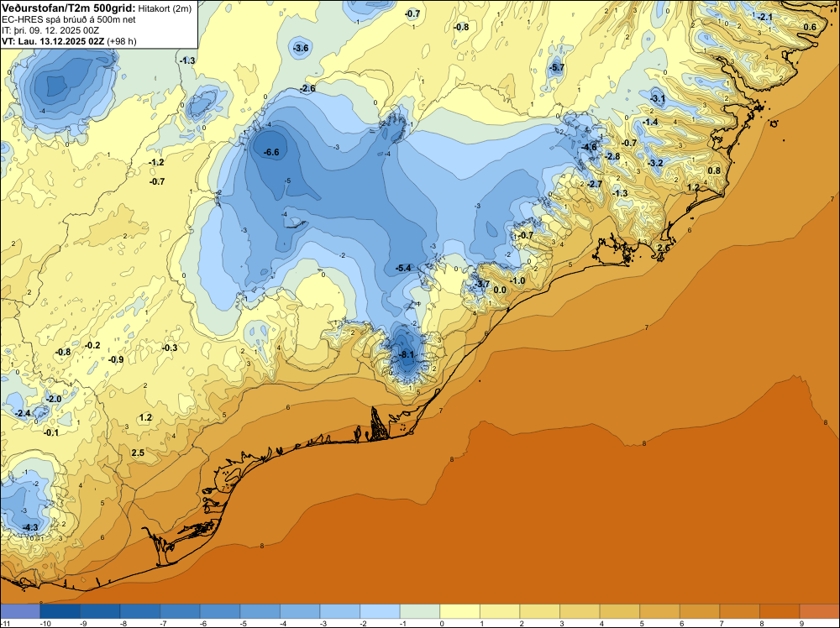Image resolution: width=840 pixels, height=628 pixels.
Task: Select the -3.1 temperature label
Action: coord(658,98)
